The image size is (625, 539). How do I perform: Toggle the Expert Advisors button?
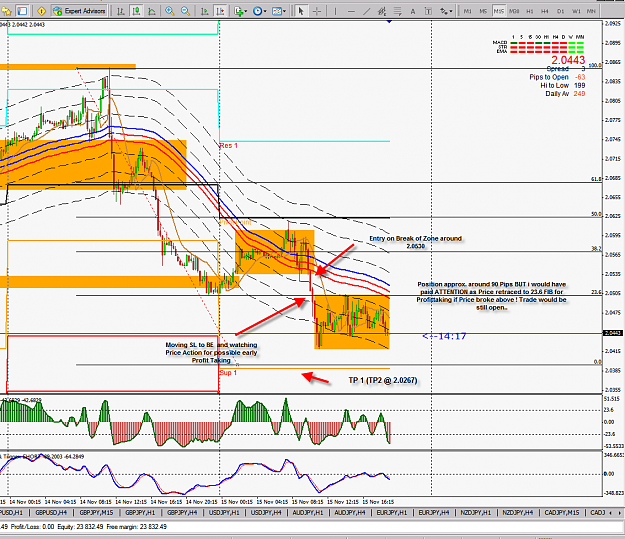pos(80,11)
